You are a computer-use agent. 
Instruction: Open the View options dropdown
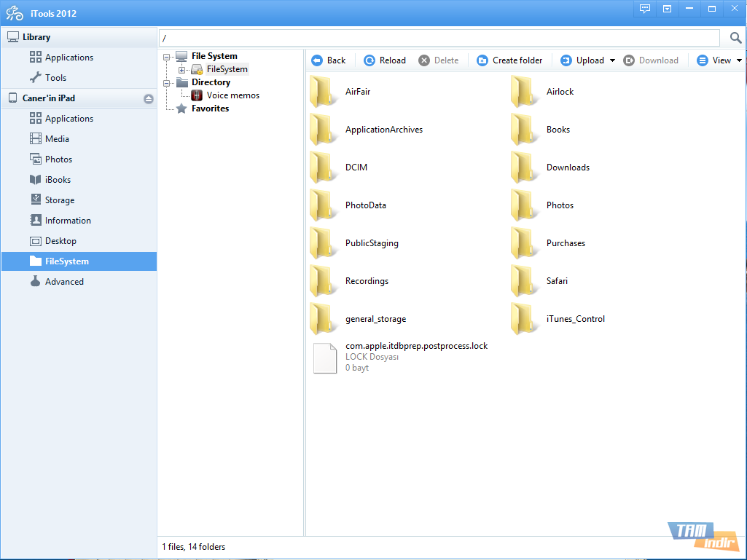click(x=740, y=60)
